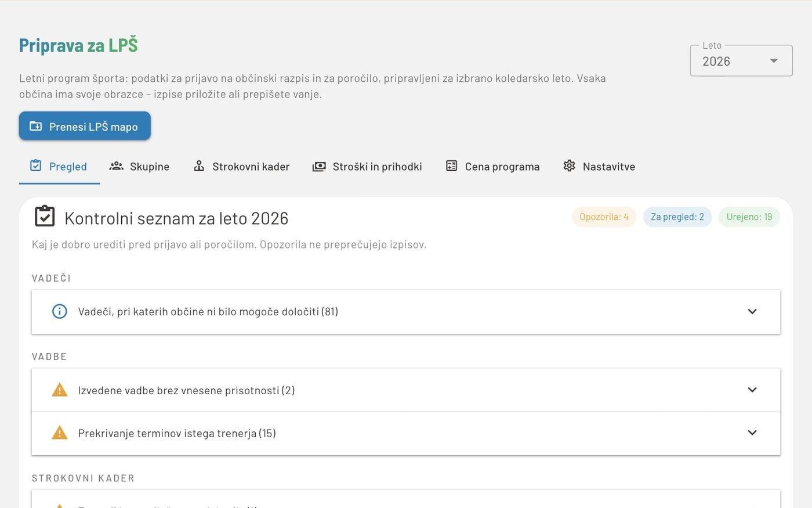Select the Pregled tab

click(59, 167)
